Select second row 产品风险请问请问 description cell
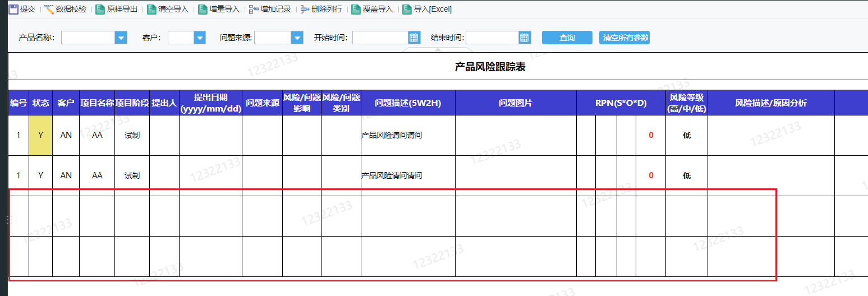This screenshot has height=296, width=868. 408,175
